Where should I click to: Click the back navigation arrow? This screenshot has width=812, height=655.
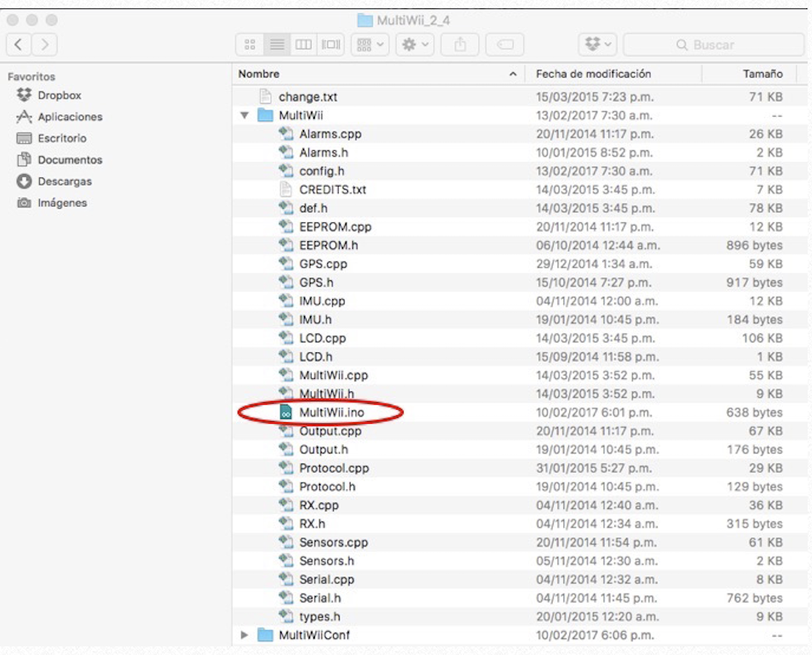pyautogui.click(x=20, y=45)
